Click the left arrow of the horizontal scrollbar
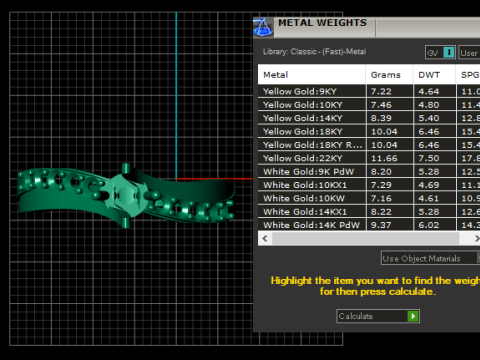This screenshot has width=480, height=360. (265, 238)
